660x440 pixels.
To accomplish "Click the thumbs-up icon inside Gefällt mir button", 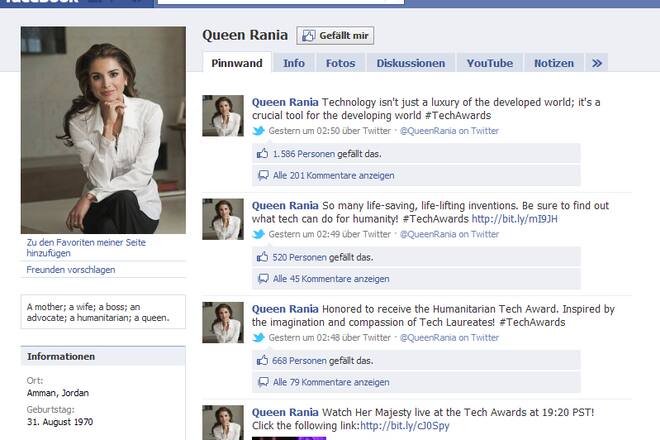I will point(308,35).
